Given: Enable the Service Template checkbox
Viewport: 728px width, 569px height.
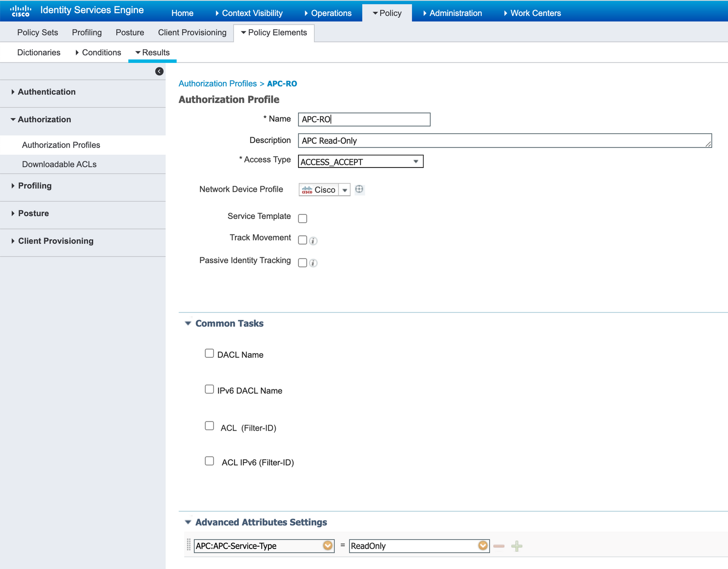Looking at the screenshot, I should pyautogui.click(x=303, y=218).
